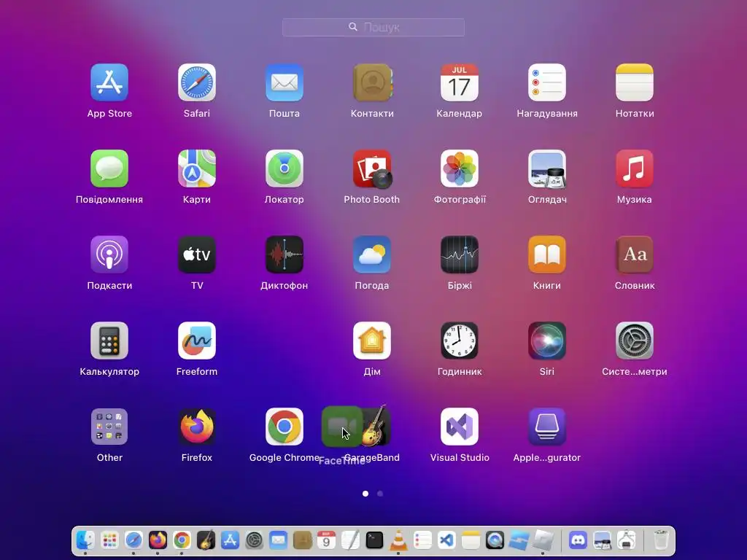Open the Other folder in Launchpad
Viewport: 747px width, 560px height.
click(x=109, y=427)
